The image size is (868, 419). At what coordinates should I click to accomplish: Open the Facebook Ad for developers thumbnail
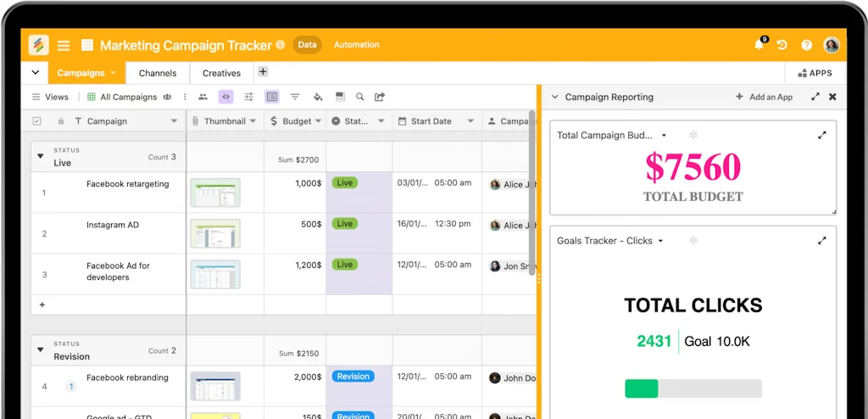pyautogui.click(x=215, y=274)
